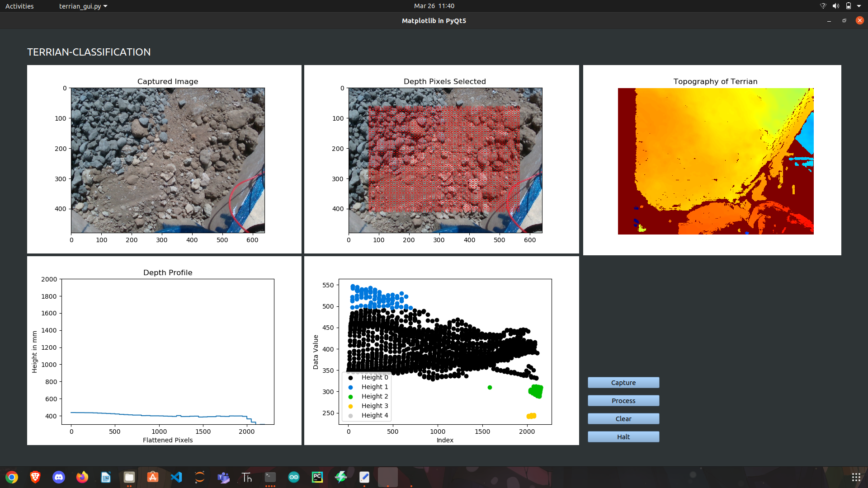The image size is (868, 488).
Task: Click the Process button to analyze terrain
Action: (623, 400)
